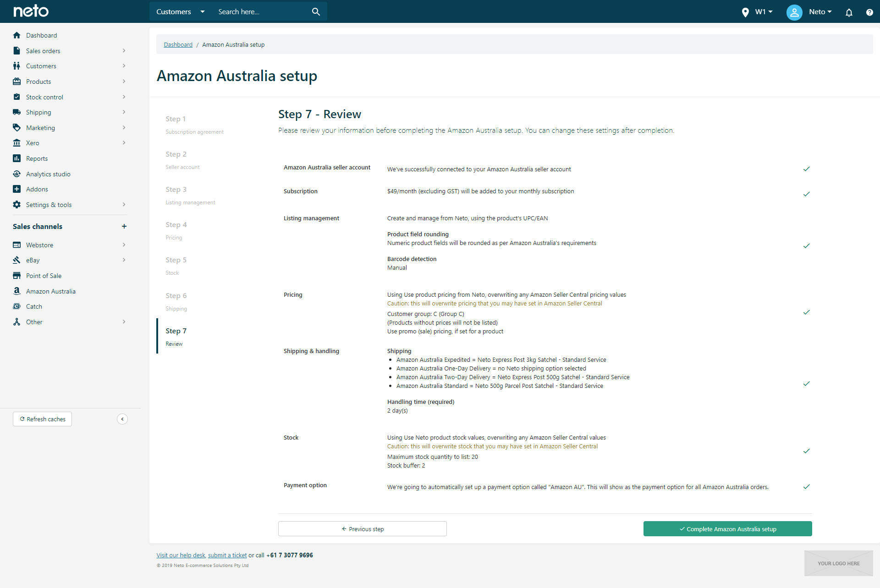Click the Amazon Australia logo icon
The image size is (880, 588).
[17, 291]
